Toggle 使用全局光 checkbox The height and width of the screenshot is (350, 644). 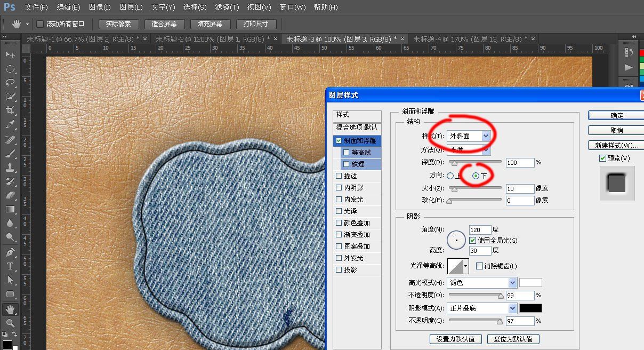(x=472, y=241)
